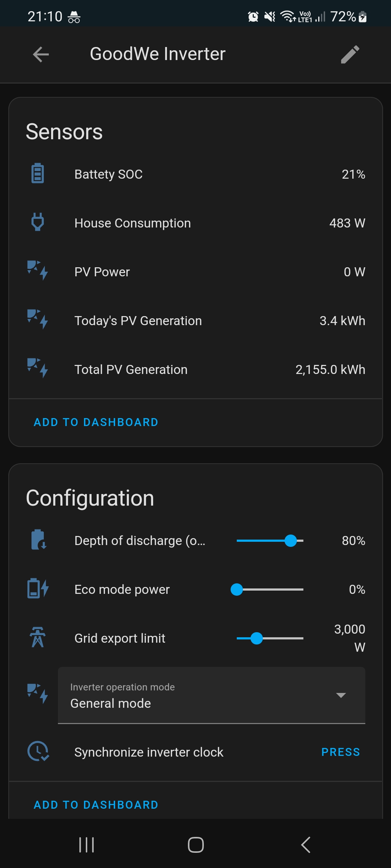Tap the Synchronize inverter clock icon
Image resolution: width=391 pixels, height=868 pixels.
click(38, 752)
